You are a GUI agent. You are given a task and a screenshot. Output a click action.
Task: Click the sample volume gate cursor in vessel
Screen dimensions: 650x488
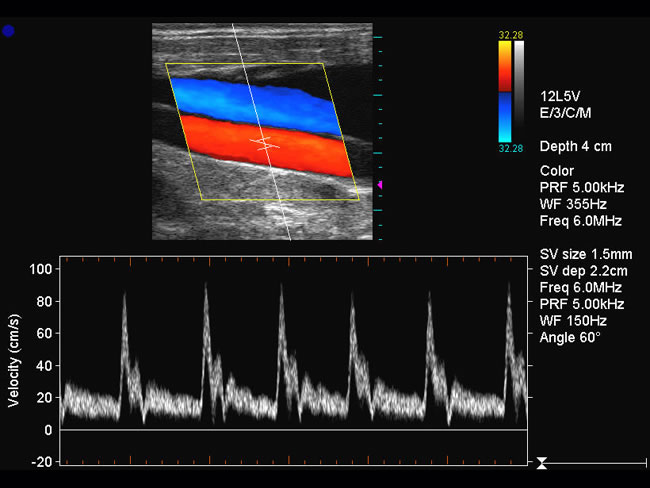[x=265, y=144]
